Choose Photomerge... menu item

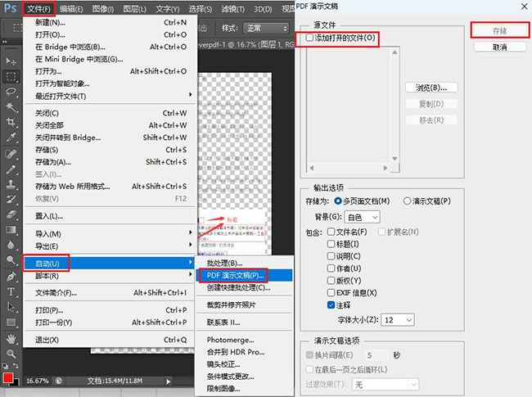tap(244, 340)
